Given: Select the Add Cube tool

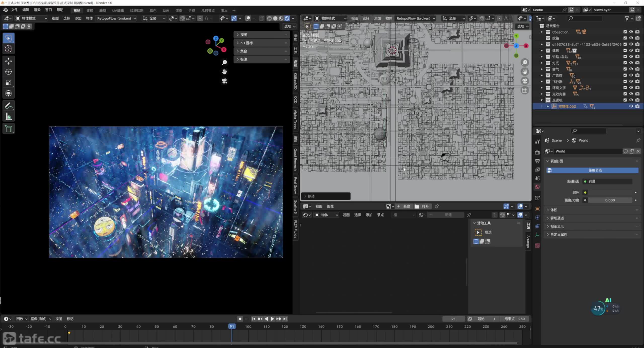Looking at the screenshot, I should (x=9, y=129).
